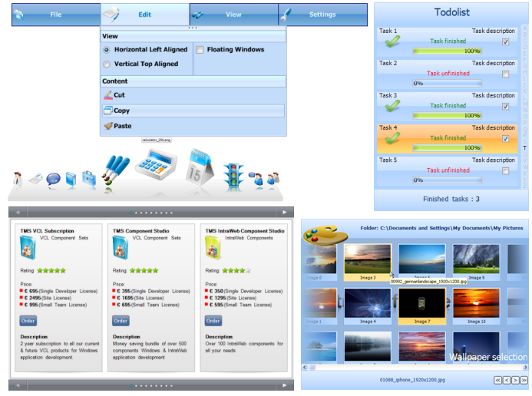Check the Task 2 completion checkbox
This screenshot has width=532, height=396.
tap(505, 74)
